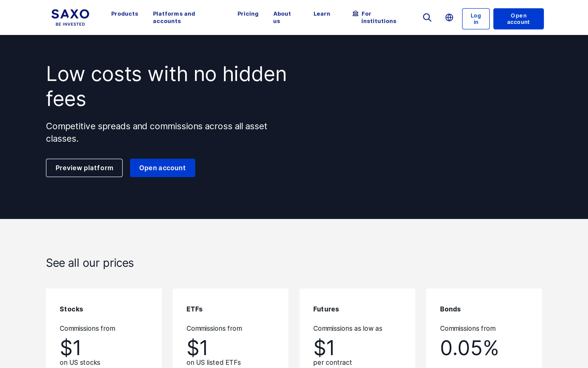
Task: Click 'Commissions as low as' text
Action: tap(348, 328)
